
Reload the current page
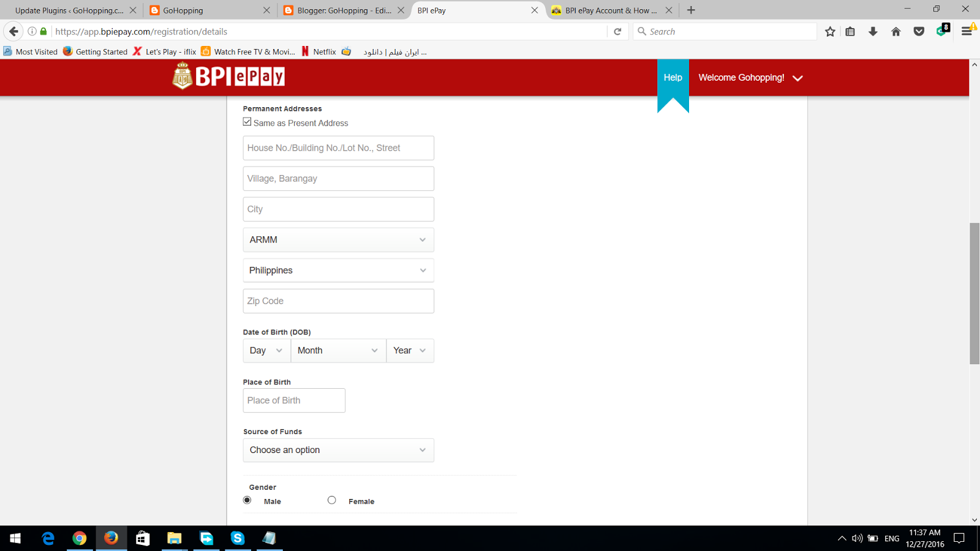coord(618,31)
